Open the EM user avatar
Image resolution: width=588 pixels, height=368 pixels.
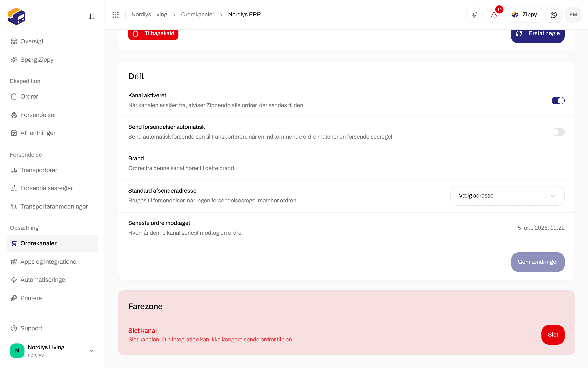click(573, 15)
